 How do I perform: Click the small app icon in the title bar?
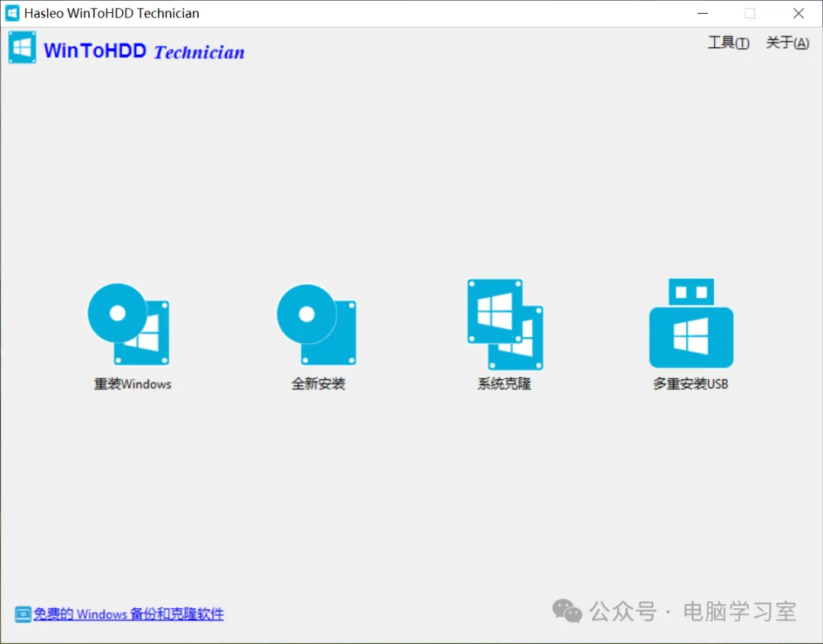click(x=12, y=13)
